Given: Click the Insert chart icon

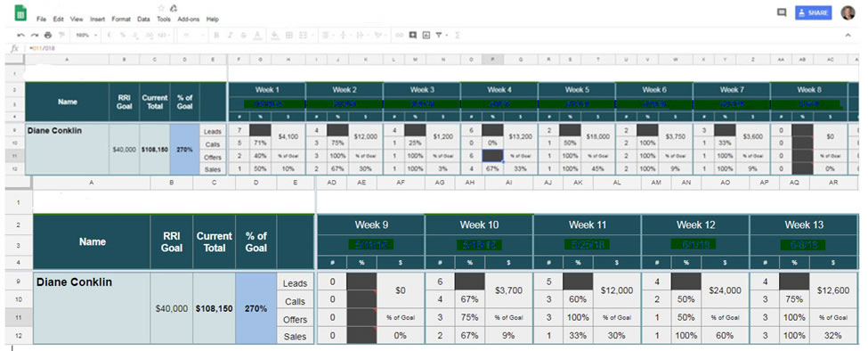Looking at the screenshot, I should [426, 35].
